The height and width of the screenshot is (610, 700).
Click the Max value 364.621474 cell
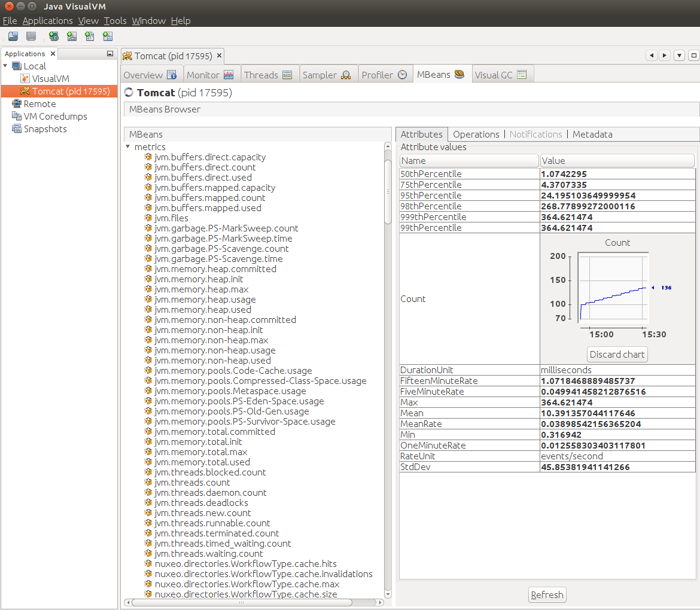617,402
